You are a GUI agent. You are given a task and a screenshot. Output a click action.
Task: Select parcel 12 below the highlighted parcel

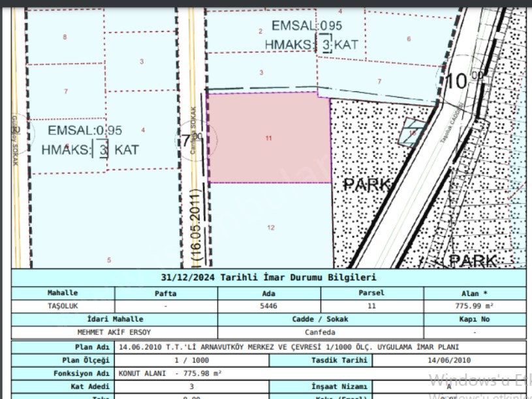tap(270, 227)
